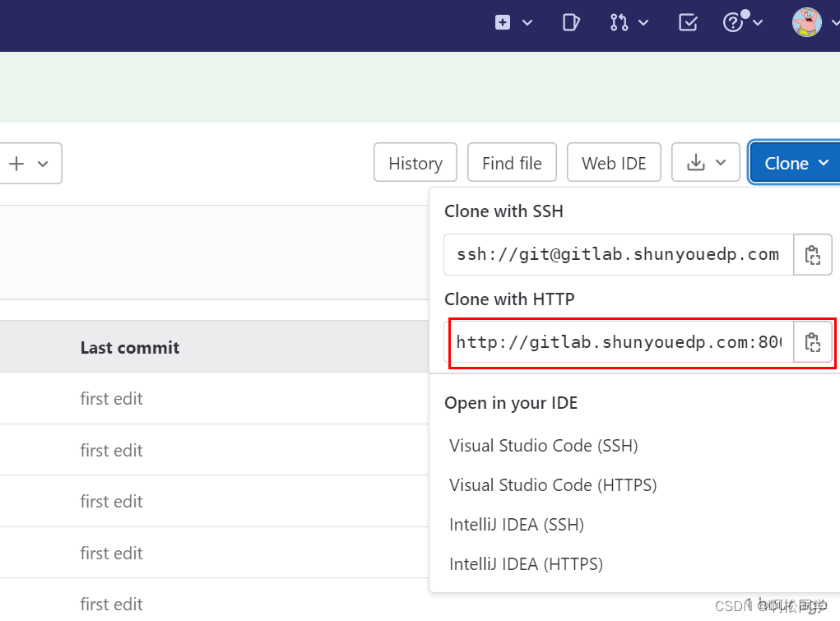The image size is (840, 621).
Task: Open the user avatar menu
Action: point(807,22)
